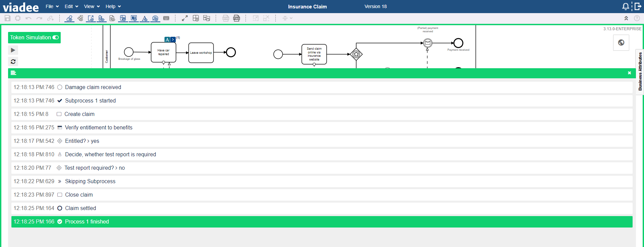The height and width of the screenshot is (247, 644).
Task: Turn off Token Simulation toggle
Action: 56,37
